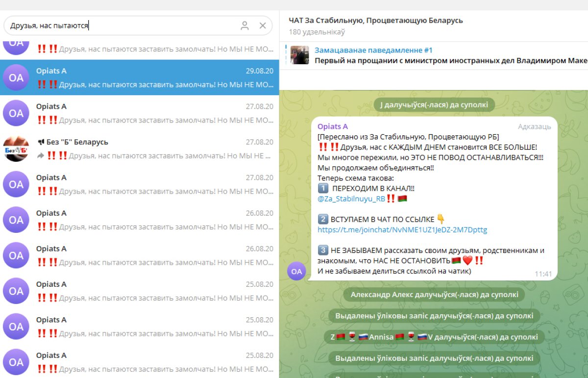The height and width of the screenshot is (378, 588).
Task: Open the Без "Б" Беларусь search result
Action: [140, 149]
